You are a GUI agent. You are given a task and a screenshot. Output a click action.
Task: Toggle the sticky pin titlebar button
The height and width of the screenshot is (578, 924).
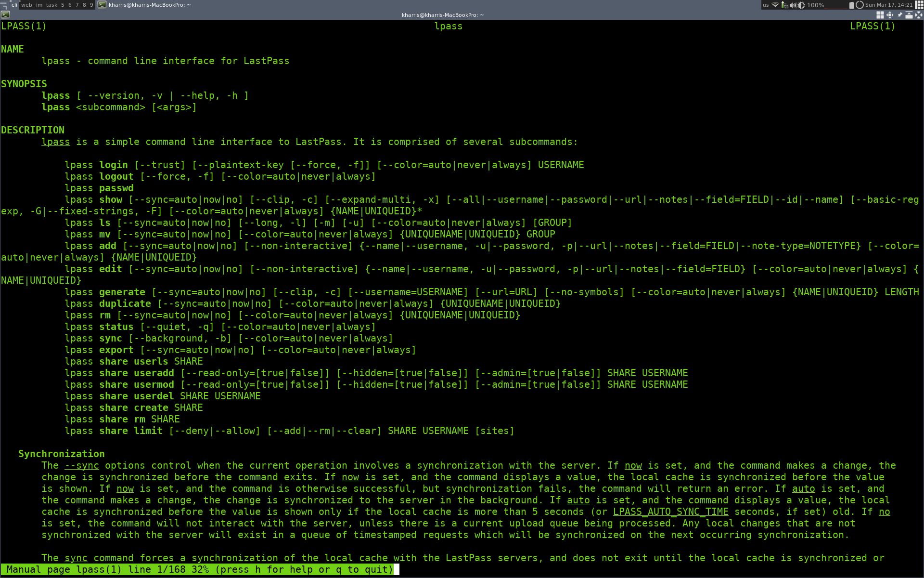(899, 15)
